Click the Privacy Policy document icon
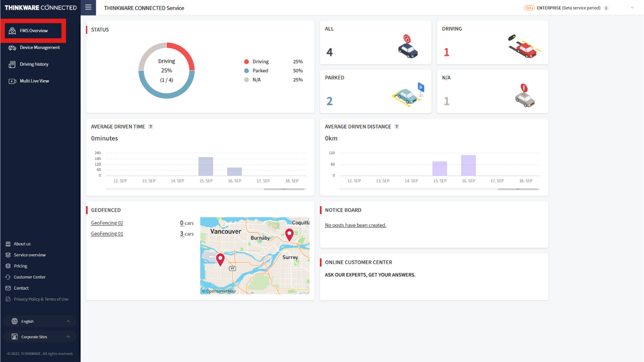This screenshot has width=644, height=362. pyautogui.click(x=8, y=299)
